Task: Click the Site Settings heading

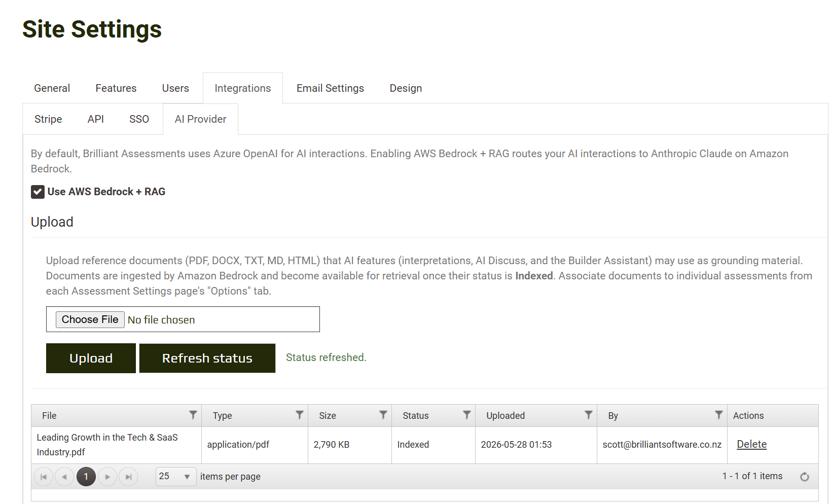Action: (x=92, y=29)
